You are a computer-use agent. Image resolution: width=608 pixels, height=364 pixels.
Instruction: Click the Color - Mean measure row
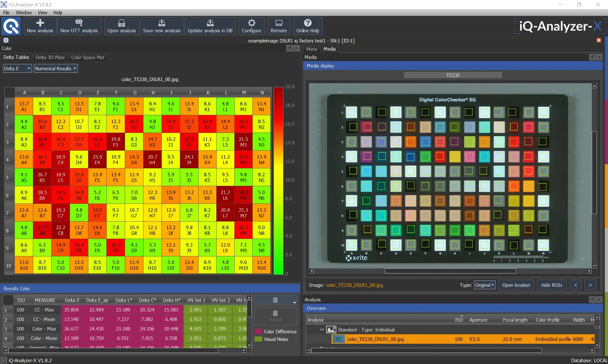[x=44, y=338]
